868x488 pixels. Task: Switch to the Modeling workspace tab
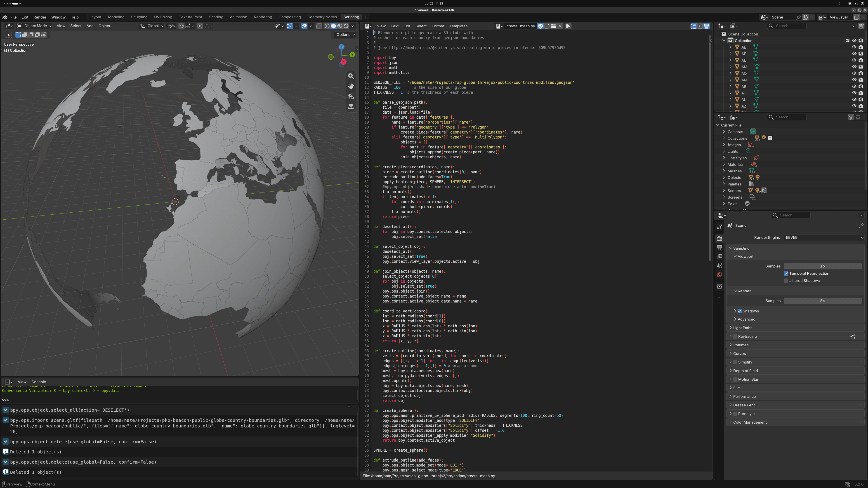[116, 17]
